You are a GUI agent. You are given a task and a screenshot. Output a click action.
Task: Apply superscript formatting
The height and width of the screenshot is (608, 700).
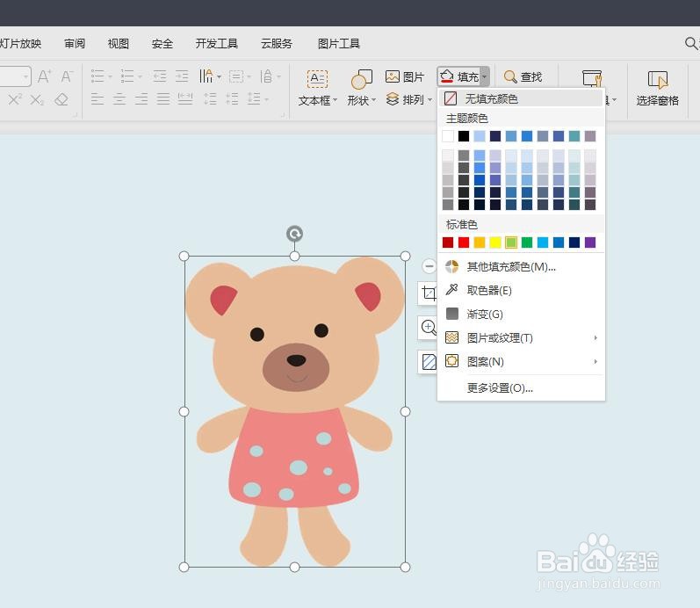click(x=15, y=99)
